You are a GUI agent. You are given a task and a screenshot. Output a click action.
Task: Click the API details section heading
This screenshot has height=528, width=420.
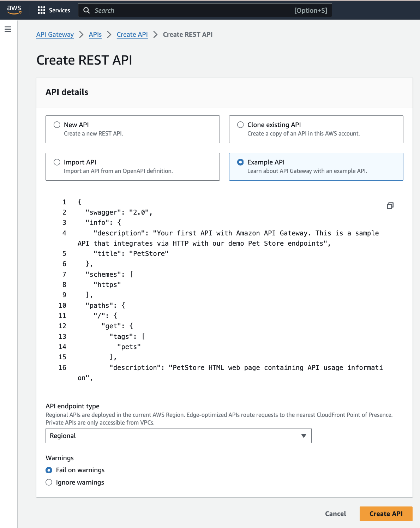[x=67, y=92]
